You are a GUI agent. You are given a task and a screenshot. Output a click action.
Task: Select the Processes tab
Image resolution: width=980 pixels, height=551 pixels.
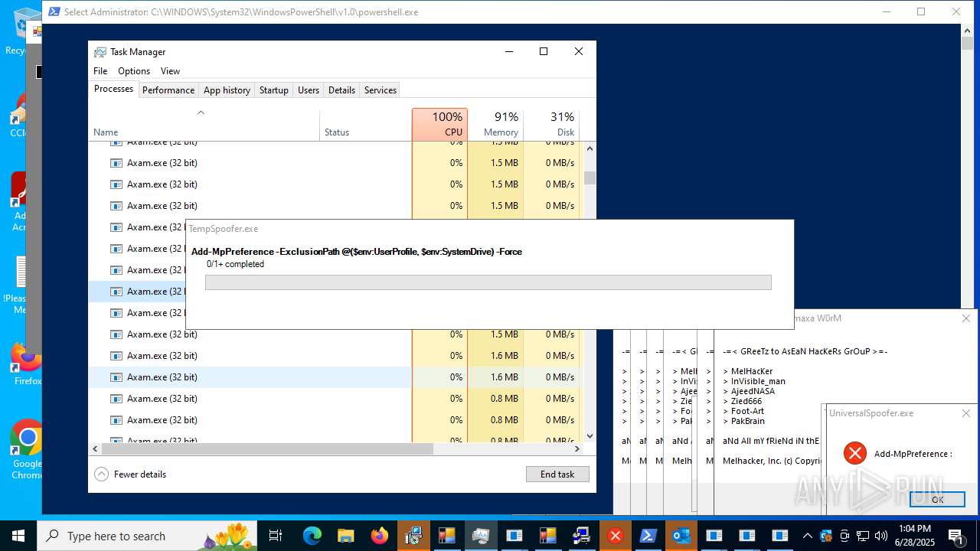click(x=113, y=90)
